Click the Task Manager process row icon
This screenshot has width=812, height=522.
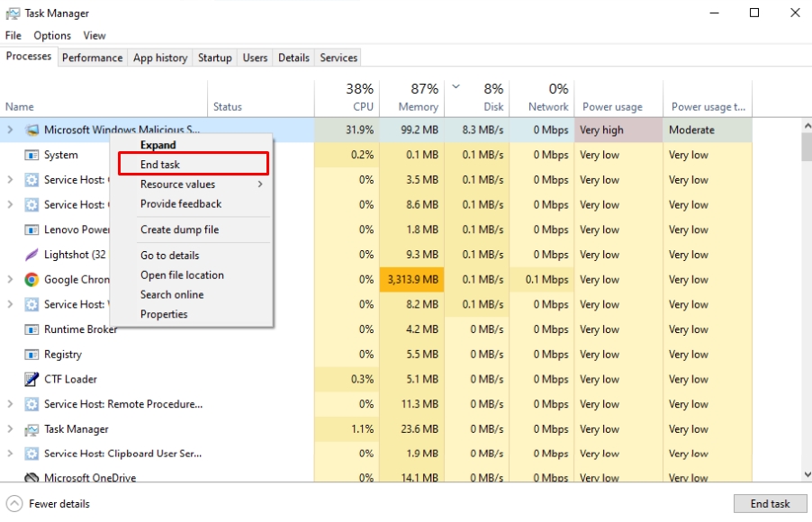coord(32,429)
